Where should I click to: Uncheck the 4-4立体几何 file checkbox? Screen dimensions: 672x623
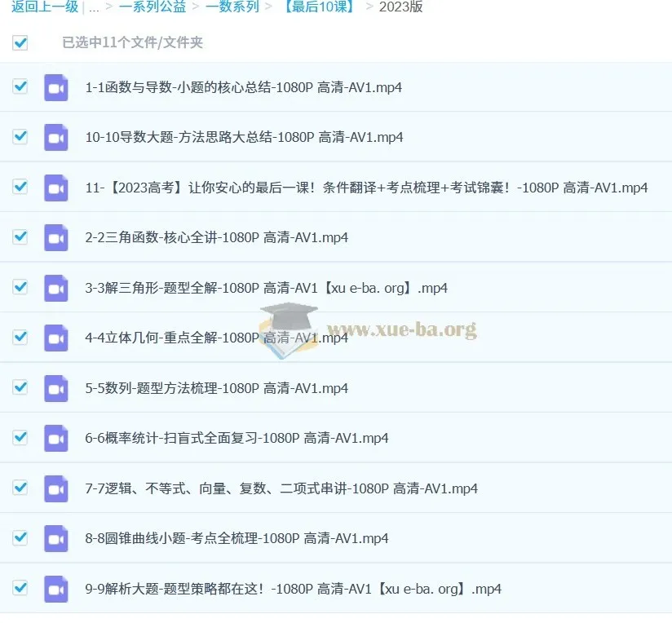tap(20, 338)
